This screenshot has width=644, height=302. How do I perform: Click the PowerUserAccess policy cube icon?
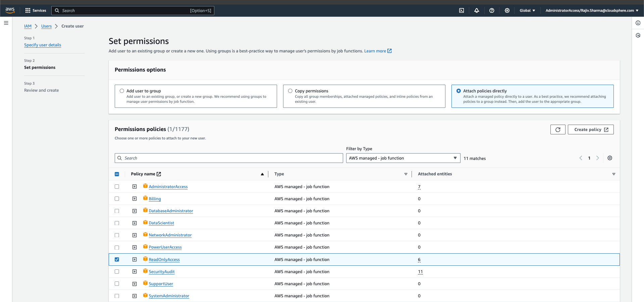(145, 247)
